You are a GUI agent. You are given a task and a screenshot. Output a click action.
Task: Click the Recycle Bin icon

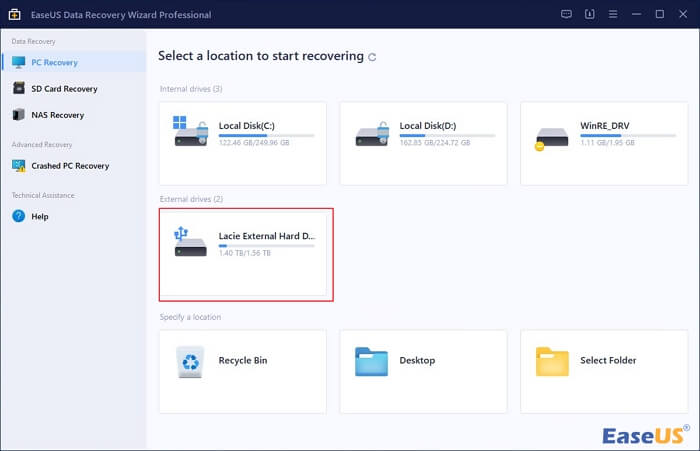pos(190,361)
